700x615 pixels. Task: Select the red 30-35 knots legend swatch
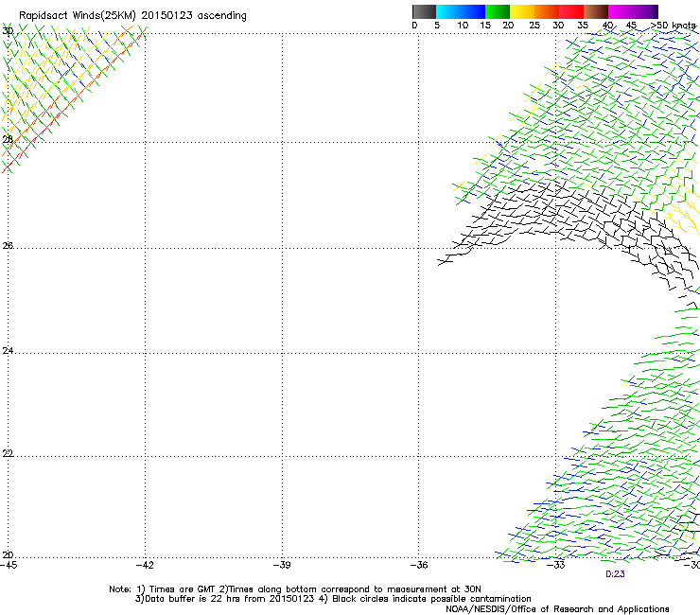(x=571, y=11)
